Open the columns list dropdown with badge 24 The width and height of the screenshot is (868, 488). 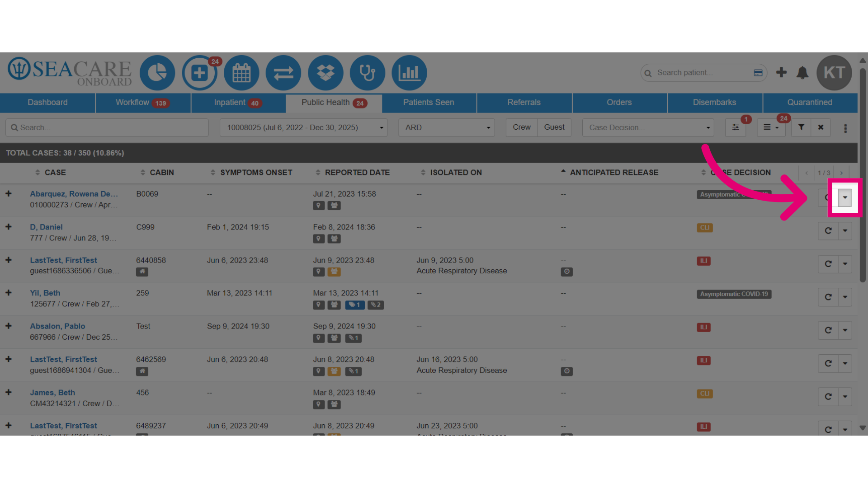click(771, 127)
